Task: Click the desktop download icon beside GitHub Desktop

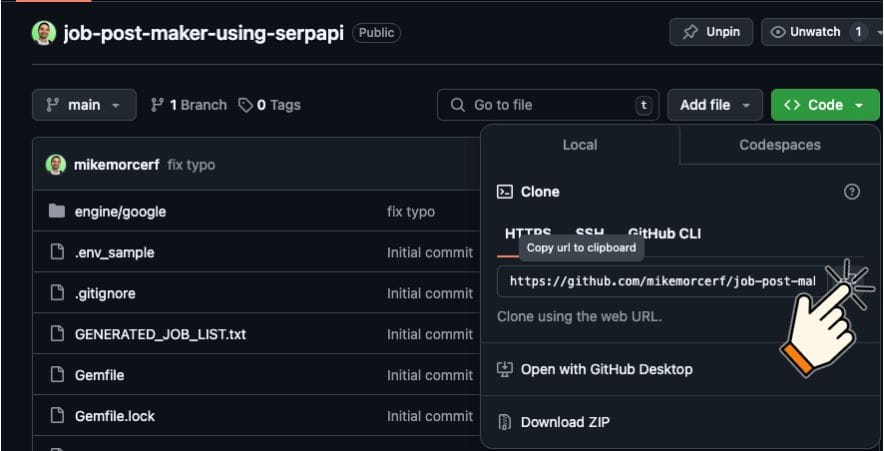Action: click(504, 369)
